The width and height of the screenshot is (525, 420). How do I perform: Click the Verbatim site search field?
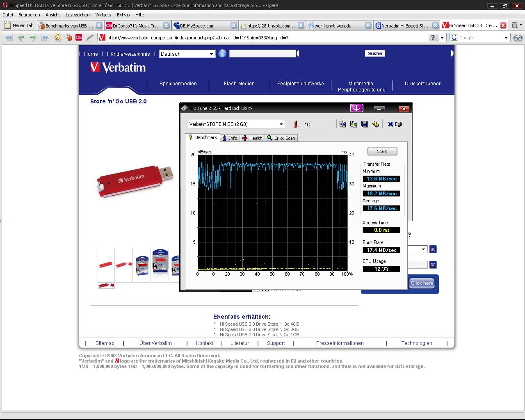(x=262, y=53)
